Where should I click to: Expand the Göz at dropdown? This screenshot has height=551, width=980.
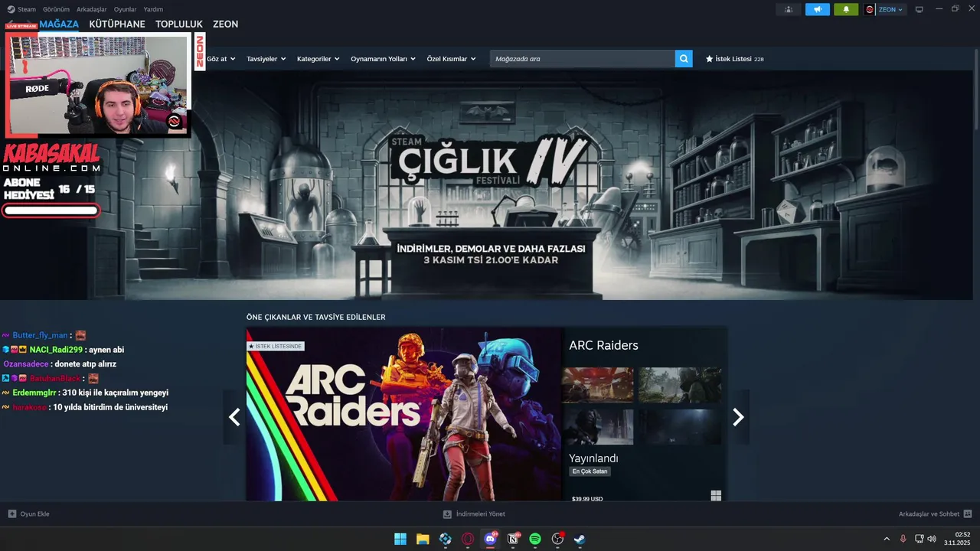(221, 59)
